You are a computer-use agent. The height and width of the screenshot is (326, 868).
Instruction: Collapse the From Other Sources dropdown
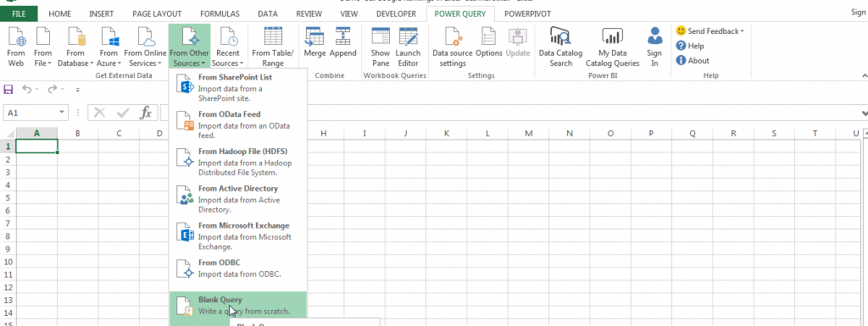(x=189, y=47)
